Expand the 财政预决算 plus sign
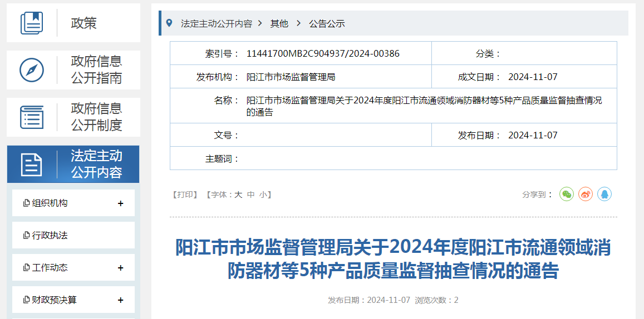The image size is (644, 319). (x=120, y=300)
